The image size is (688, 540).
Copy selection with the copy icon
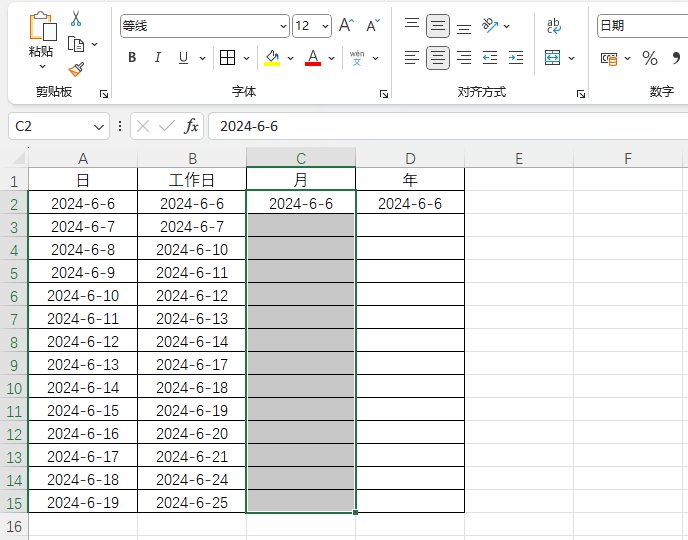point(76,44)
